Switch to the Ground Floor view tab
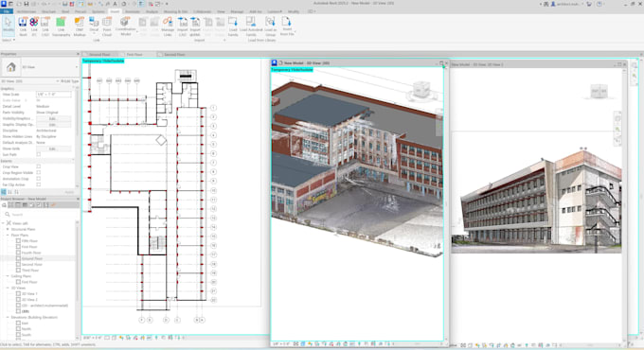This screenshot has height=350, width=644. click(99, 54)
